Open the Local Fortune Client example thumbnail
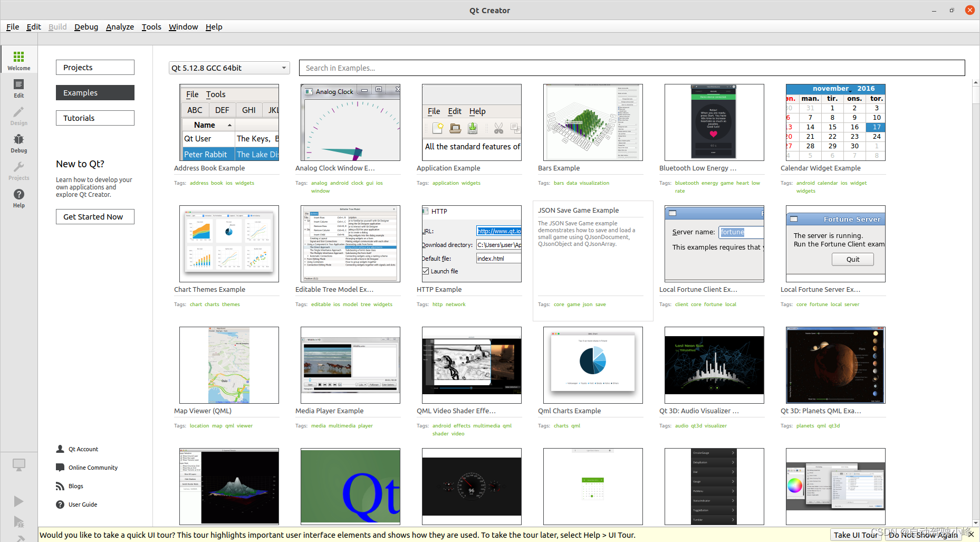Image resolution: width=980 pixels, height=542 pixels. [x=714, y=244]
